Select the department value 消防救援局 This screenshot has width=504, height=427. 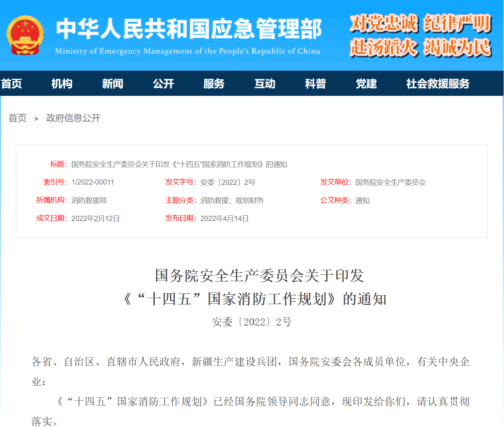(89, 200)
